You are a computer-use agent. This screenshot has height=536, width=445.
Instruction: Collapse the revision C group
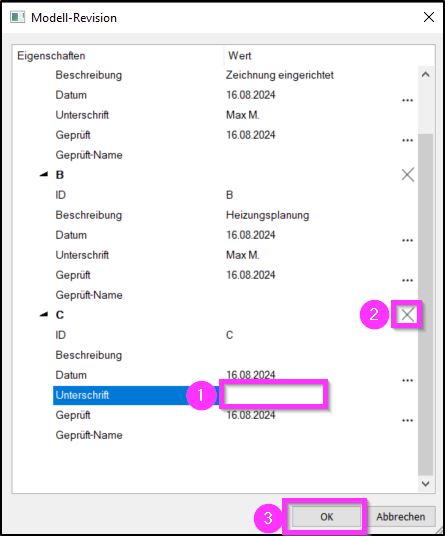pyautogui.click(x=44, y=314)
